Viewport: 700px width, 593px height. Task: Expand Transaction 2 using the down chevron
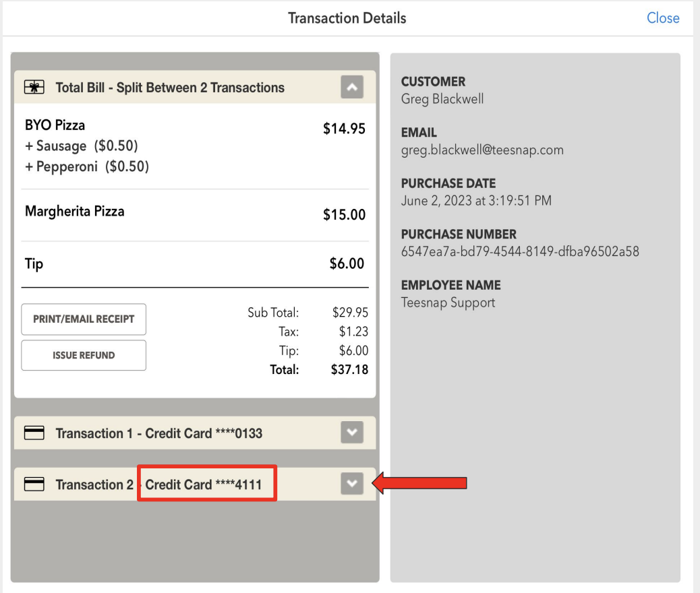[x=352, y=483]
